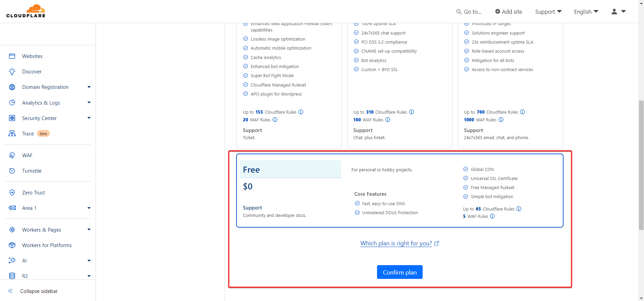This screenshot has height=301, width=644.
Task: Click the scrollbar down arrow
Action: (x=641, y=298)
